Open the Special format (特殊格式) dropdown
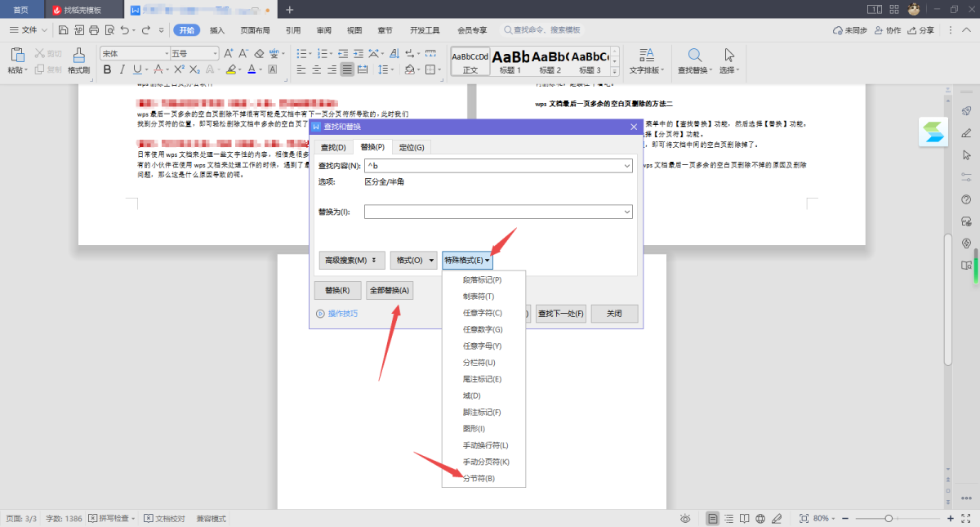The image size is (980, 527). point(467,261)
